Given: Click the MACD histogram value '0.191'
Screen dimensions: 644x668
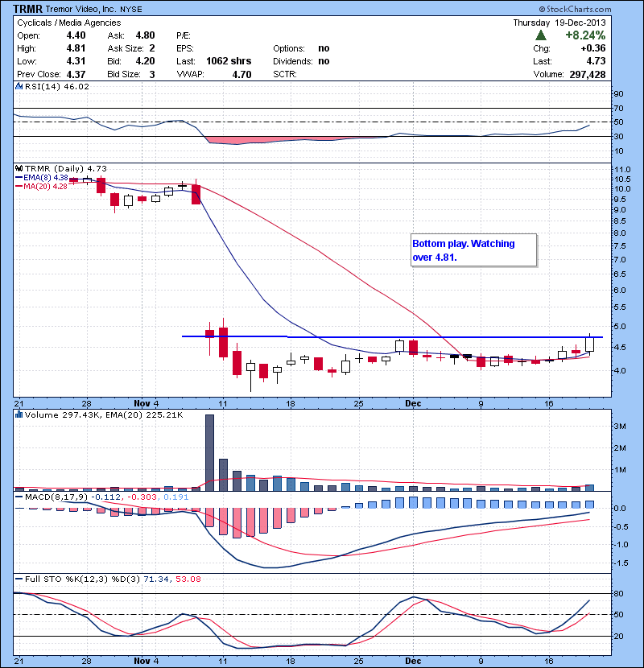Looking at the screenshot, I should (x=176, y=497).
